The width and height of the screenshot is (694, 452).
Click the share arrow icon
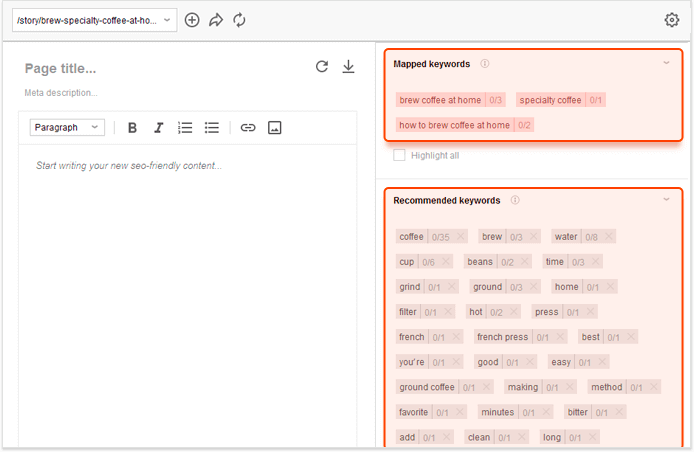pyautogui.click(x=216, y=20)
